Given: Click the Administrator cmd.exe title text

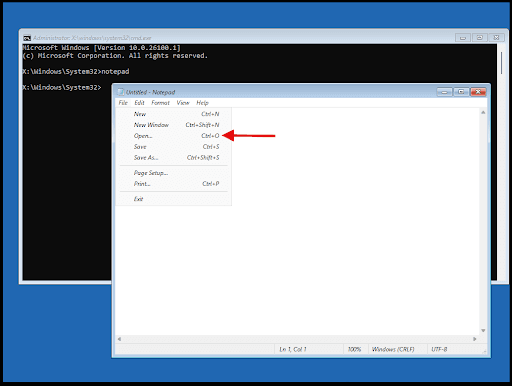Looking at the screenshot, I should tap(92, 38).
